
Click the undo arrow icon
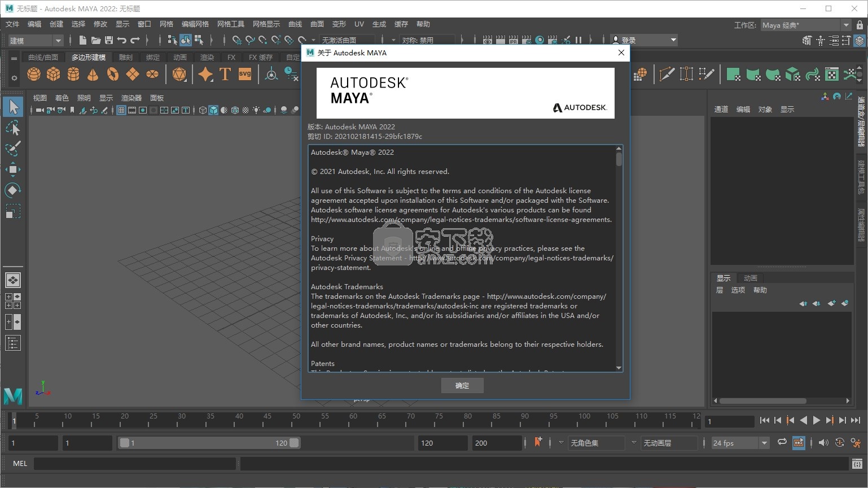(x=122, y=40)
